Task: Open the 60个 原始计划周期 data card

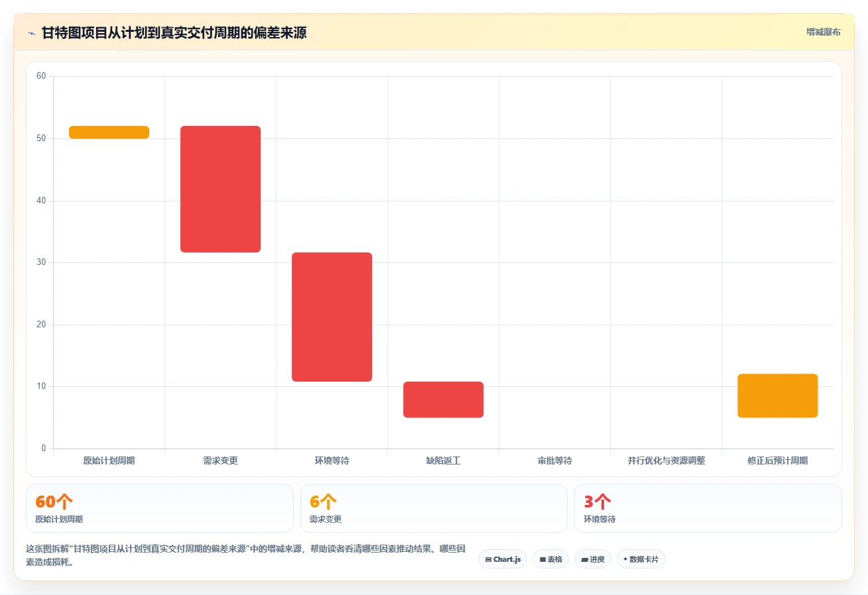Action: point(159,508)
